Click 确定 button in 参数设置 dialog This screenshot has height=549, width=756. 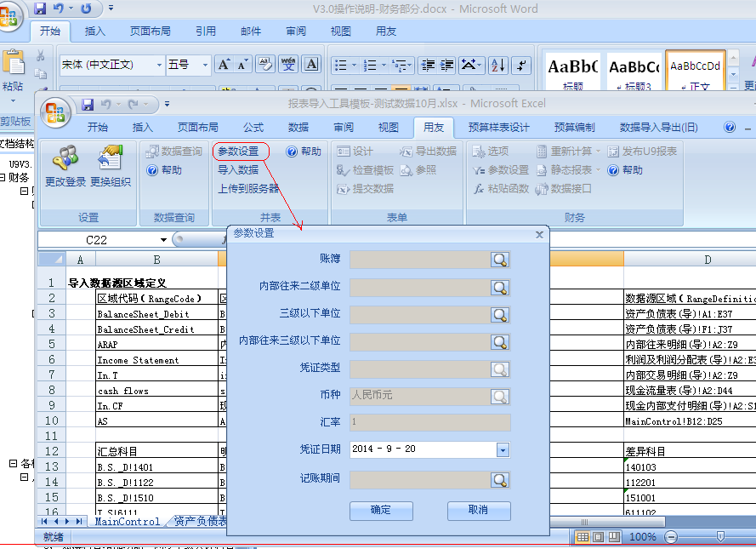[381, 511]
